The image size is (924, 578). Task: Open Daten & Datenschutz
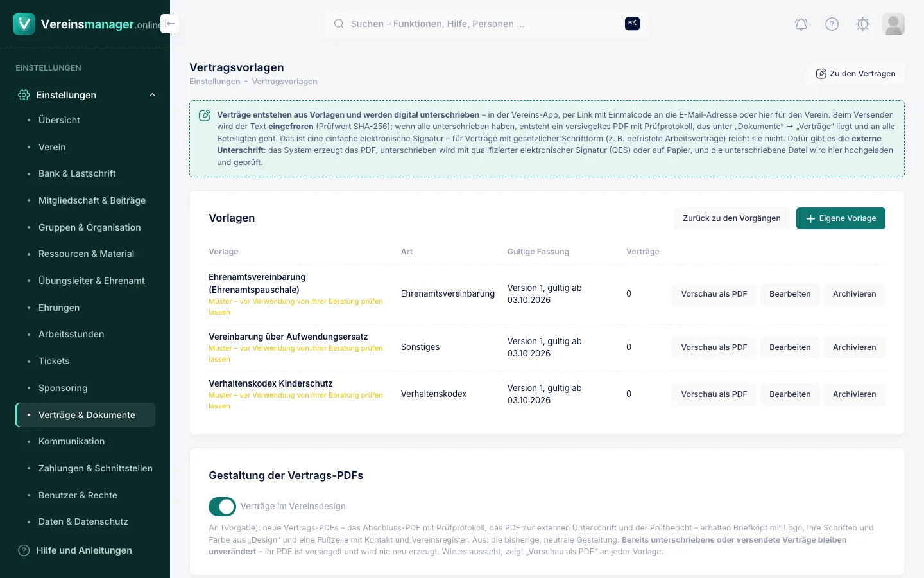(x=85, y=521)
